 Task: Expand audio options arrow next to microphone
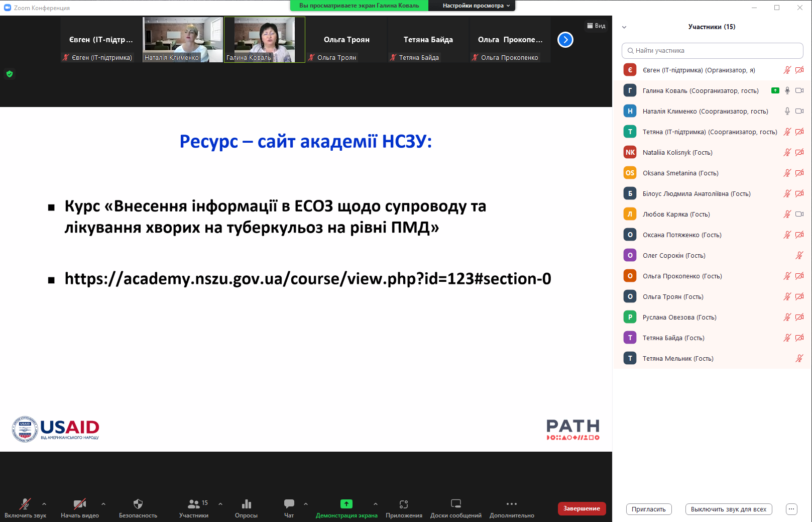point(44,504)
